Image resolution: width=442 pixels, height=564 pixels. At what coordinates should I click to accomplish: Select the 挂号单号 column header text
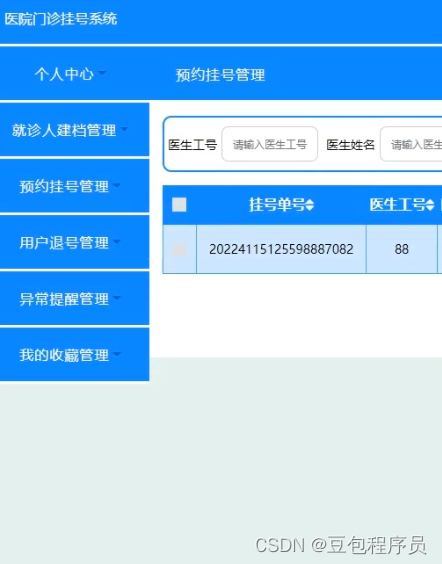pos(277,205)
